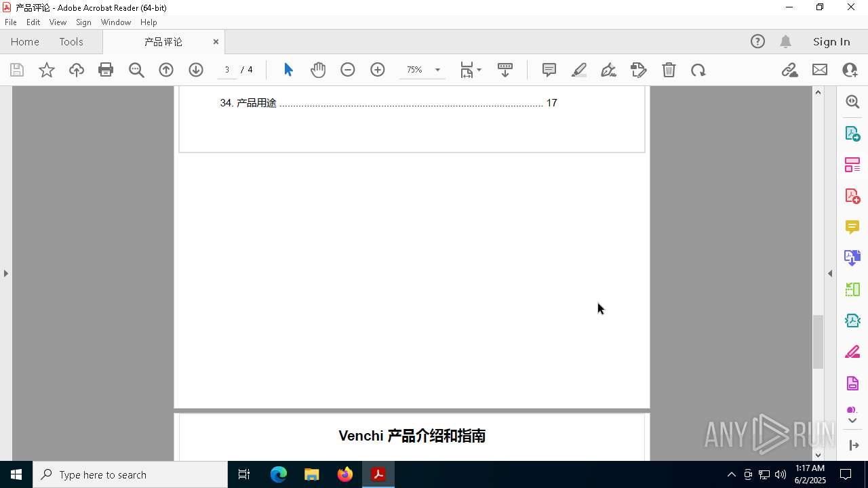
Task: Delete the page with the trash icon
Action: [669, 70]
